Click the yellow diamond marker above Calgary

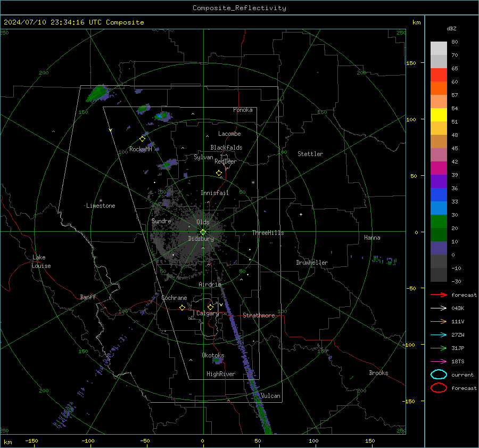(x=210, y=307)
